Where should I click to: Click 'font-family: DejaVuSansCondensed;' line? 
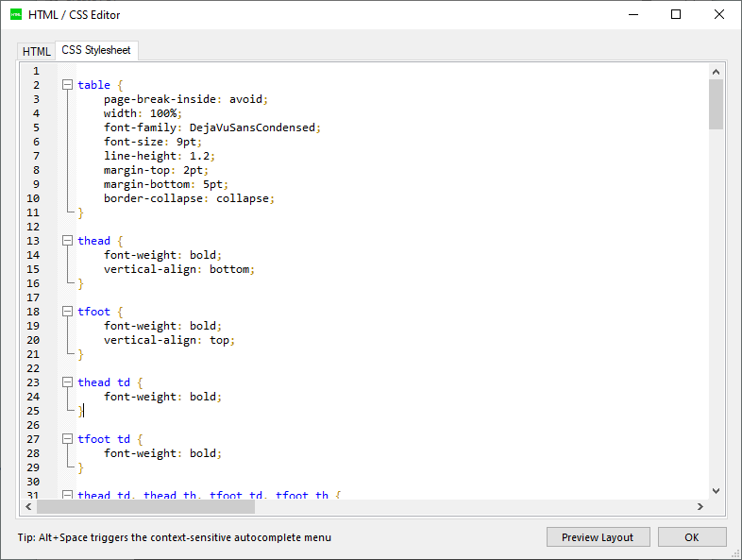(212, 127)
